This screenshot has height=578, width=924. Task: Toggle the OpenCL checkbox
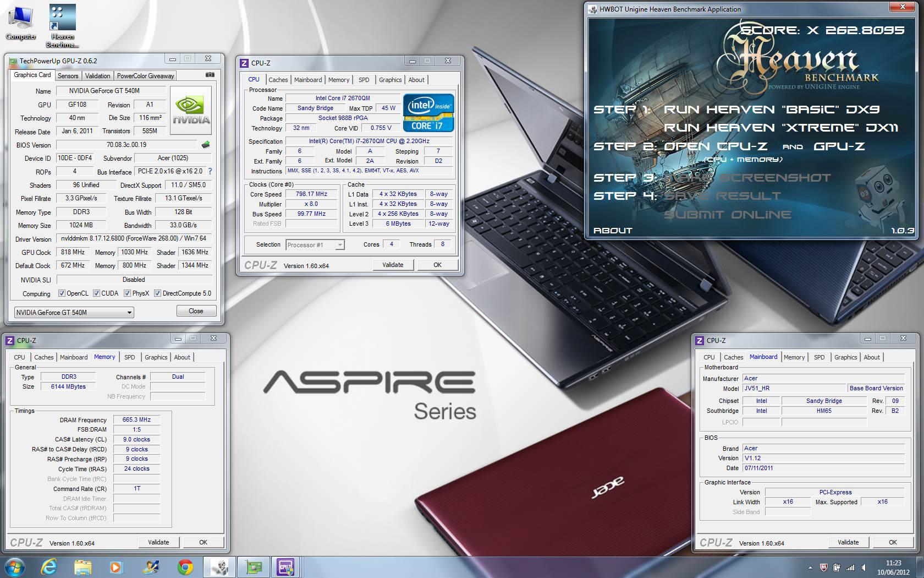62,293
